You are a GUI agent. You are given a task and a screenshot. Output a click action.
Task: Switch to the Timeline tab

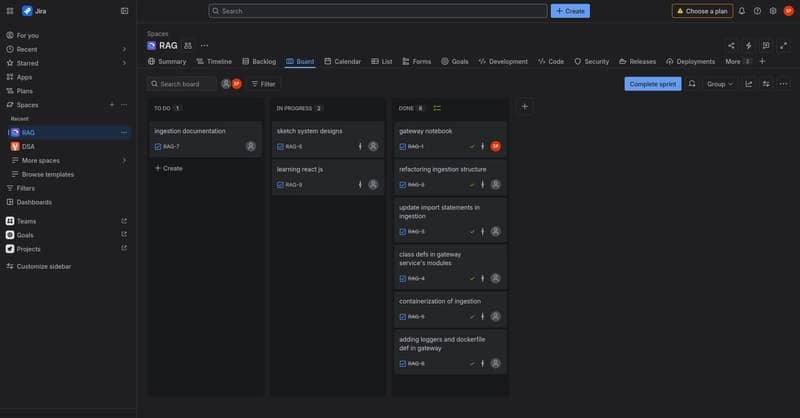(214, 61)
